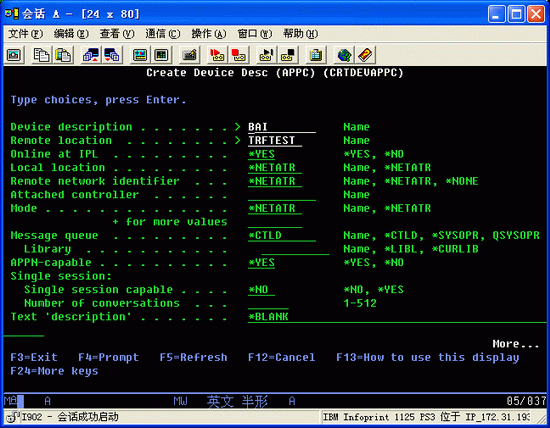Click the Paste toolbar icon
This screenshot has height=428, width=550.
tap(63, 55)
